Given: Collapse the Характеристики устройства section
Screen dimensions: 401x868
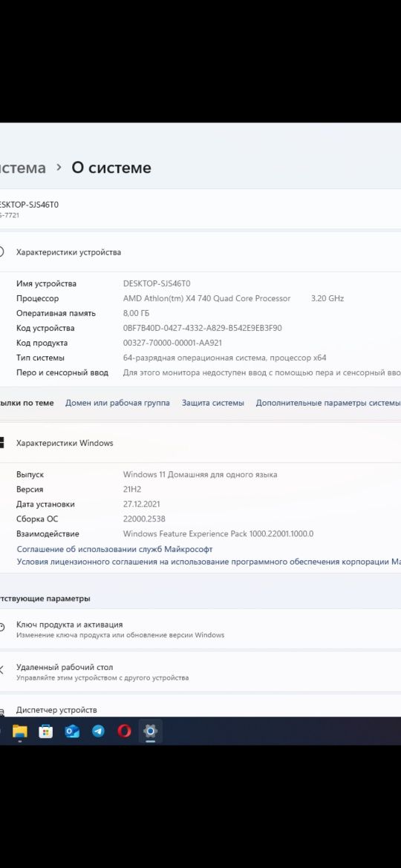Looking at the screenshot, I should [200, 252].
